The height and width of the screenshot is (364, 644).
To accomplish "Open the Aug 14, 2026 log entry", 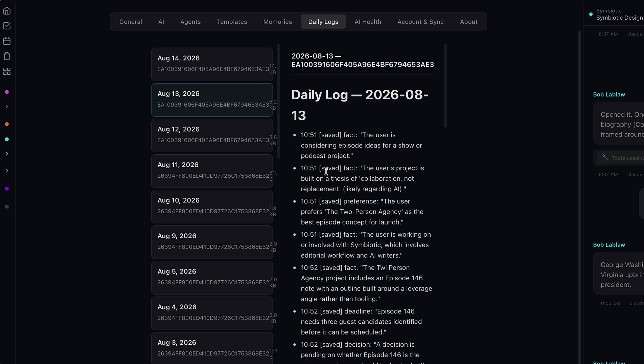I will tap(212, 64).
